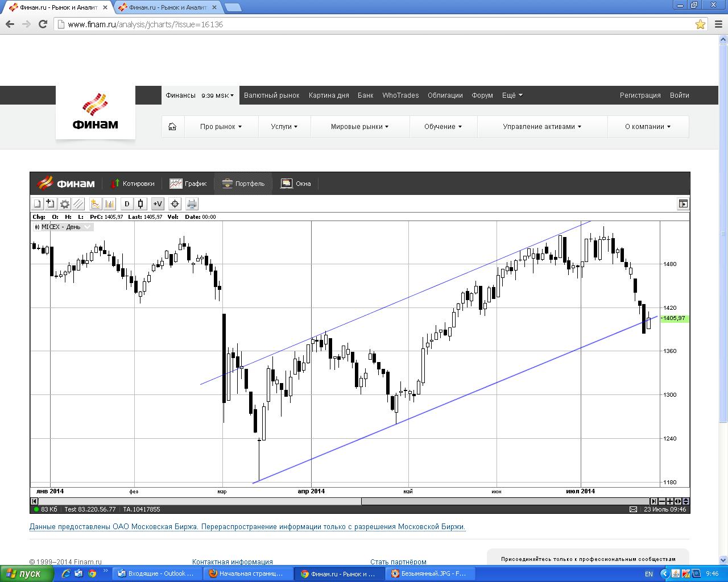Open the Финансы dropdown with MSK time
The width and height of the screenshot is (728, 582).
pos(200,95)
